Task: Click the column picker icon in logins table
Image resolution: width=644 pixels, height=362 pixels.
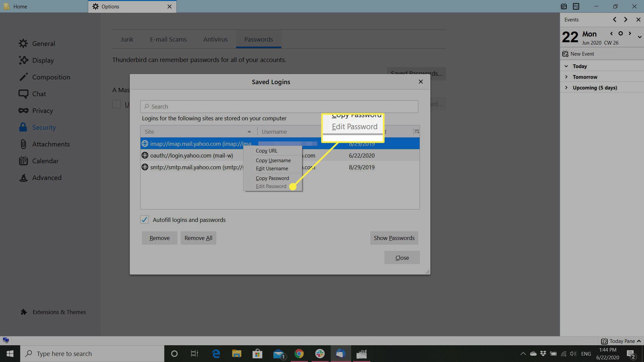Action: [417, 131]
